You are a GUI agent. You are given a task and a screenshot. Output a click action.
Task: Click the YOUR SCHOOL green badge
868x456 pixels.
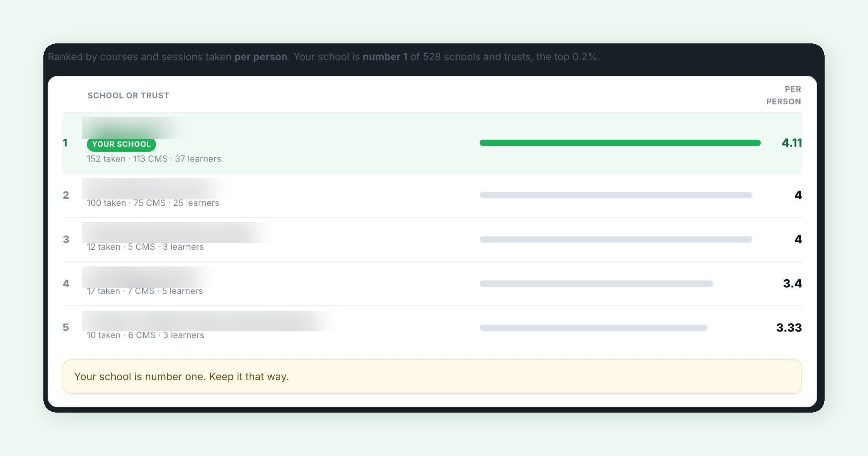click(x=121, y=144)
